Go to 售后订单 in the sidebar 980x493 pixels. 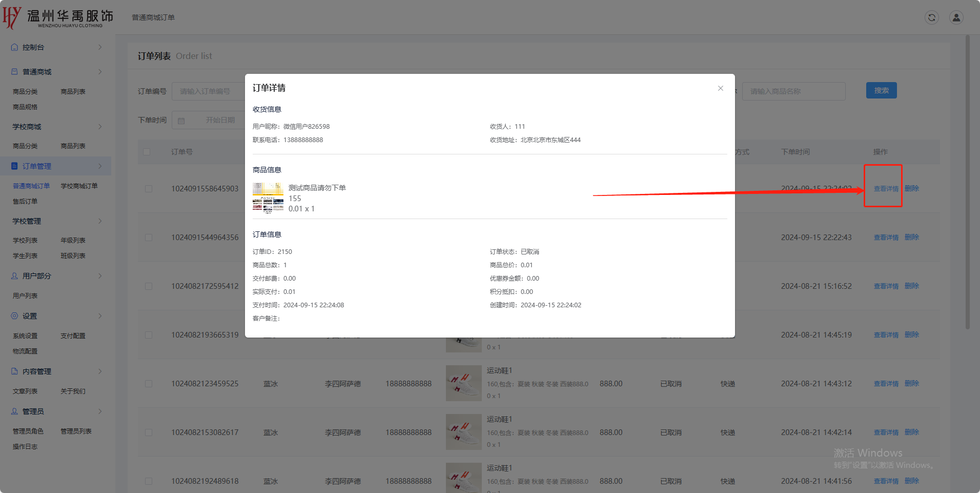click(25, 202)
